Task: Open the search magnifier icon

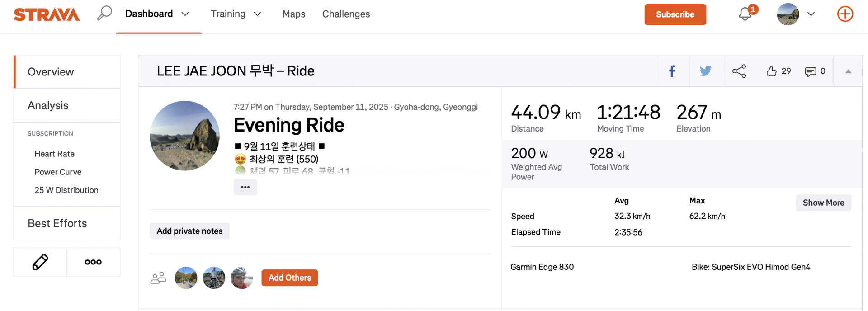Action: tap(104, 13)
